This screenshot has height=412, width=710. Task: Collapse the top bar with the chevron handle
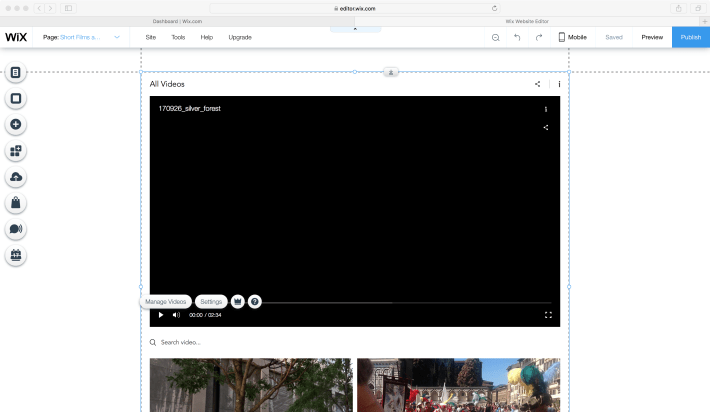pos(355,29)
